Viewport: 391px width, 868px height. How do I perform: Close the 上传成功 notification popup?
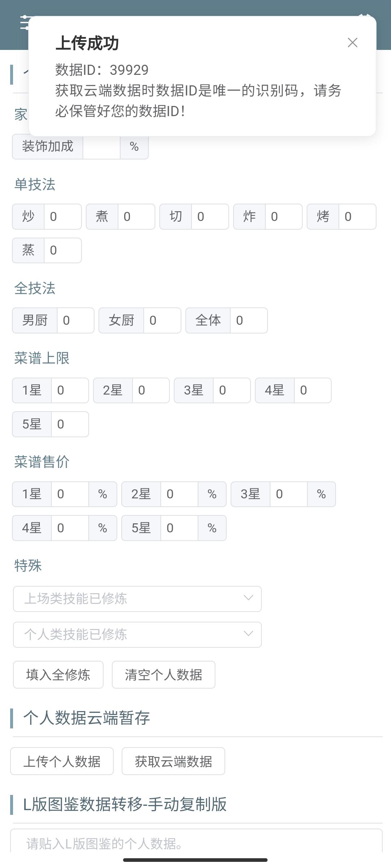coord(352,43)
